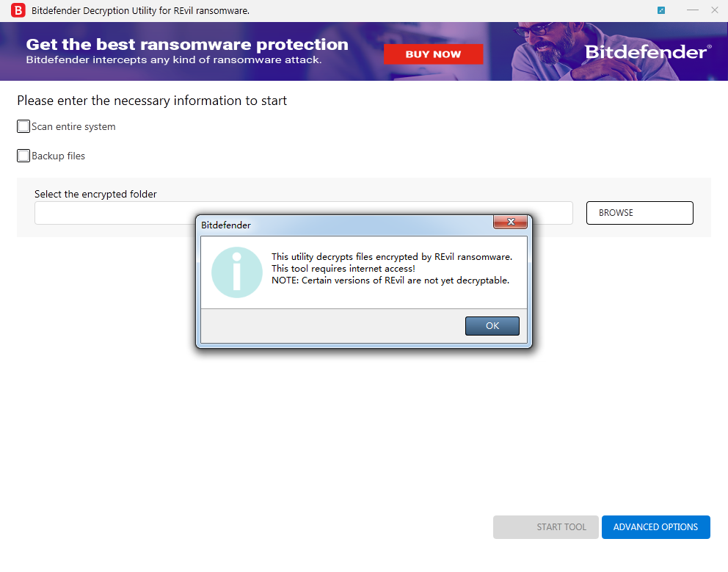Confirm the dialog with OK
The height and width of the screenshot is (572, 728).
(x=492, y=326)
